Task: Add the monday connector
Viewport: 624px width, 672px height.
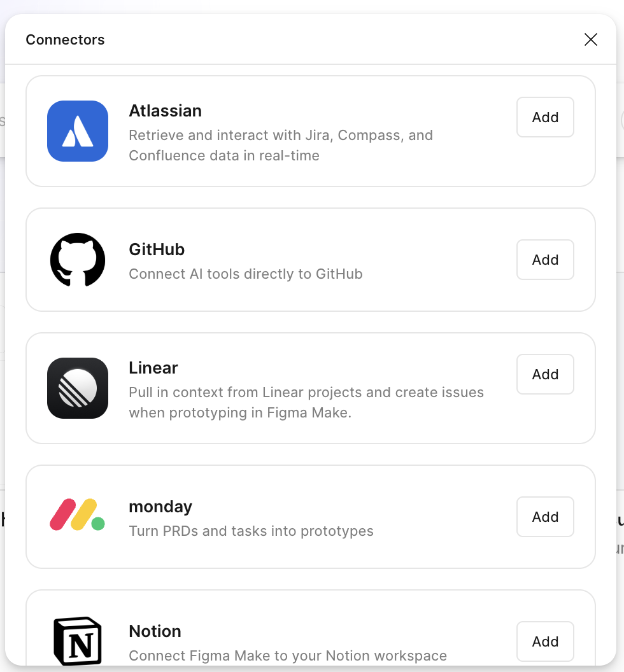Action: click(x=545, y=517)
